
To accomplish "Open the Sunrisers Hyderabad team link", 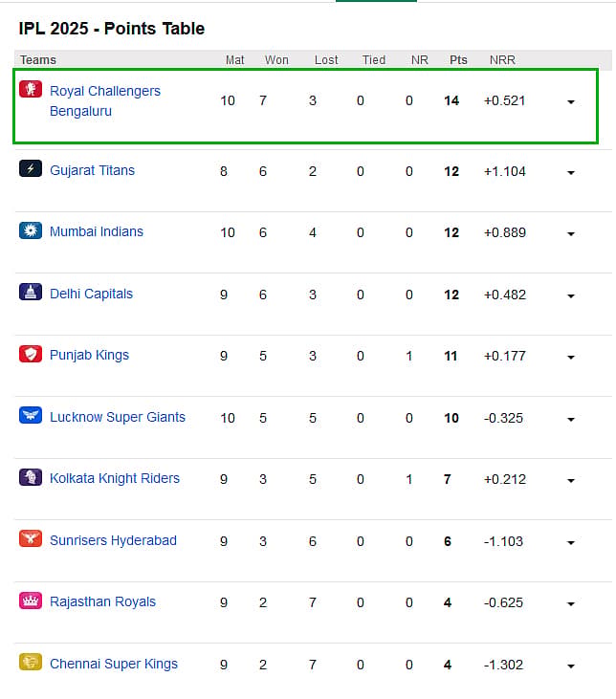I will (113, 540).
